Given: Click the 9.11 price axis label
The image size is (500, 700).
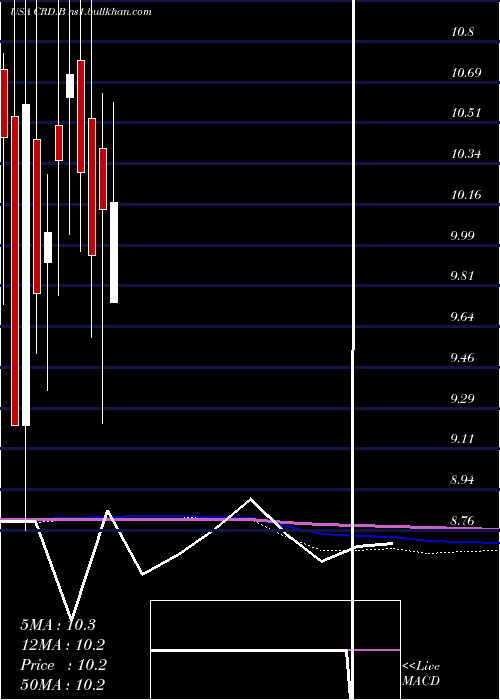Looking at the screenshot, I should (x=463, y=439).
